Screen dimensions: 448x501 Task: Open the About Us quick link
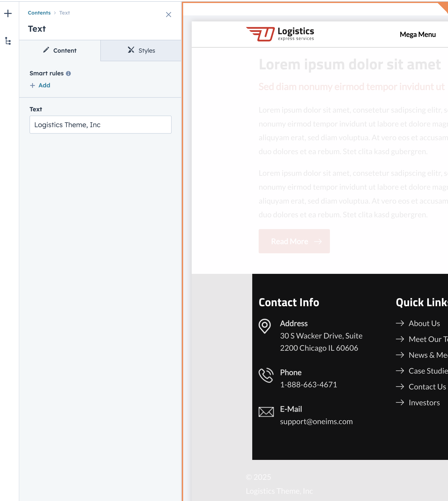[x=424, y=323]
